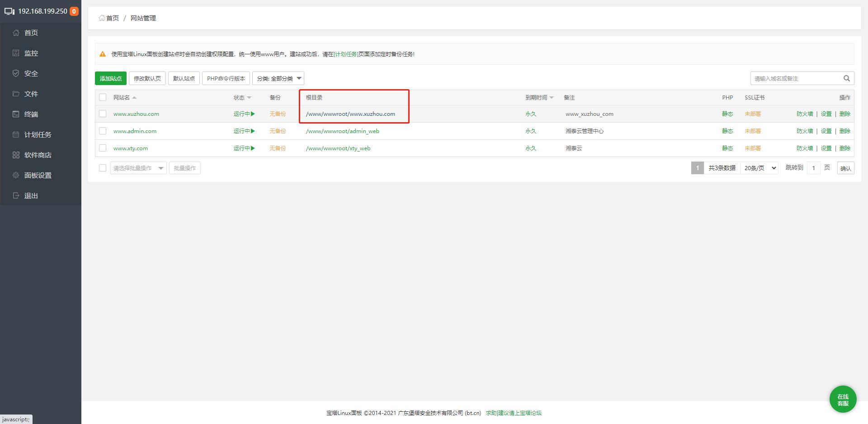Click the 批量操作 button
This screenshot has width=868, height=424.
click(185, 168)
